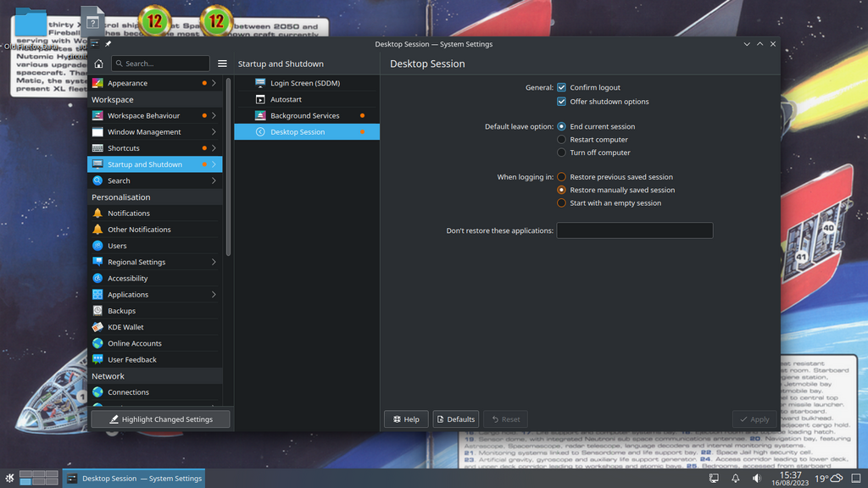Open the Backups settings module
This screenshot has height=488, width=868.
(121, 311)
